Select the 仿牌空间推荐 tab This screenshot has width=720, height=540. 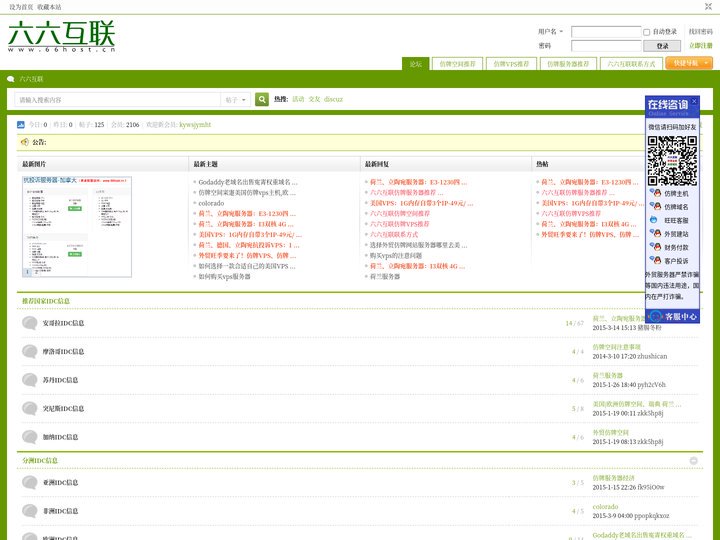click(457, 64)
